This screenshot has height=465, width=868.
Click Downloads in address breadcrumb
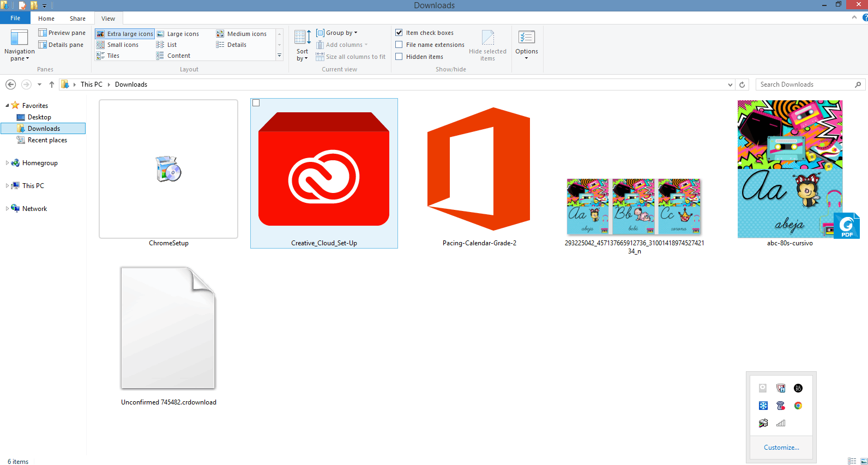click(x=131, y=84)
